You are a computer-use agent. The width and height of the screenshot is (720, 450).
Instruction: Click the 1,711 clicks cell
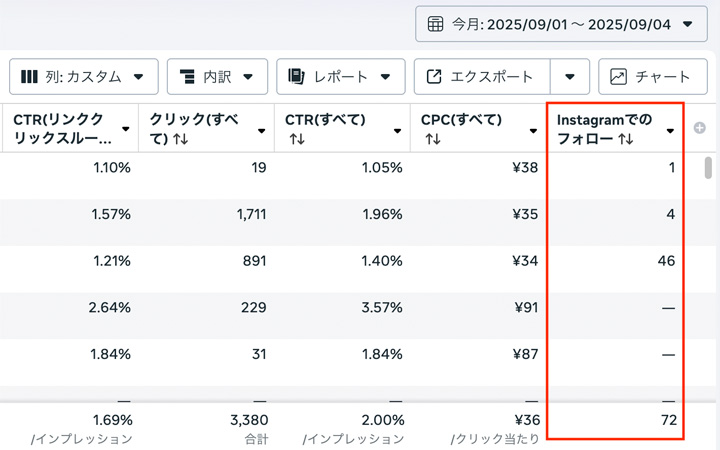pyautogui.click(x=252, y=214)
